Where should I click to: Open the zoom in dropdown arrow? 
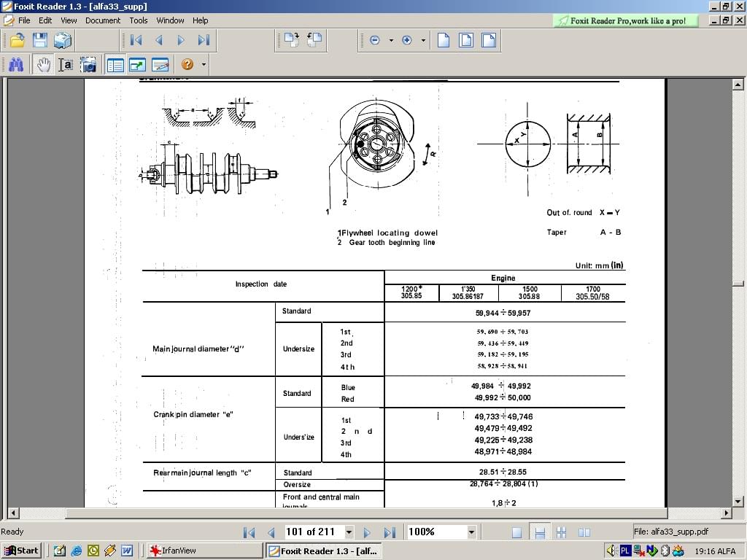[423, 41]
